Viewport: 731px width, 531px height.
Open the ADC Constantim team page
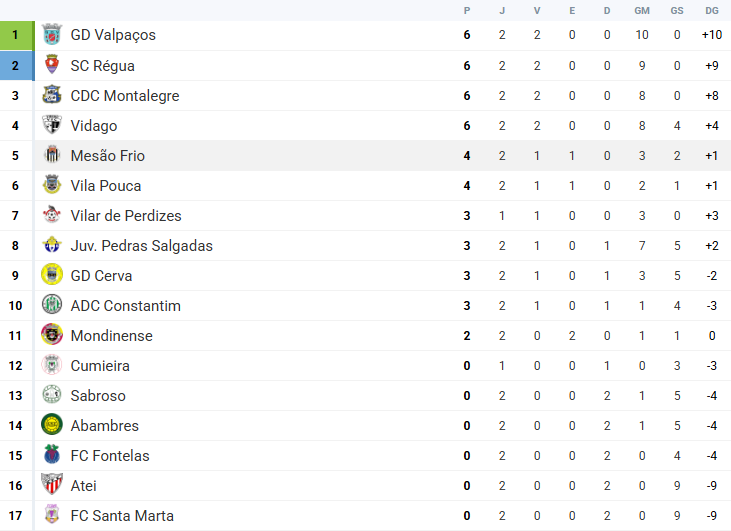click(x=125, y=306)
